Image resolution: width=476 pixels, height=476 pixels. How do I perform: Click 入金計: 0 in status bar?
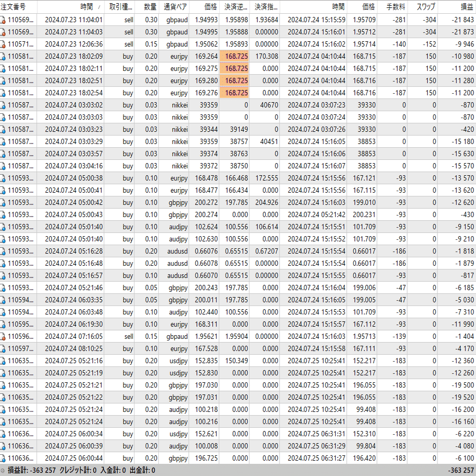click(x=113, y=471)
